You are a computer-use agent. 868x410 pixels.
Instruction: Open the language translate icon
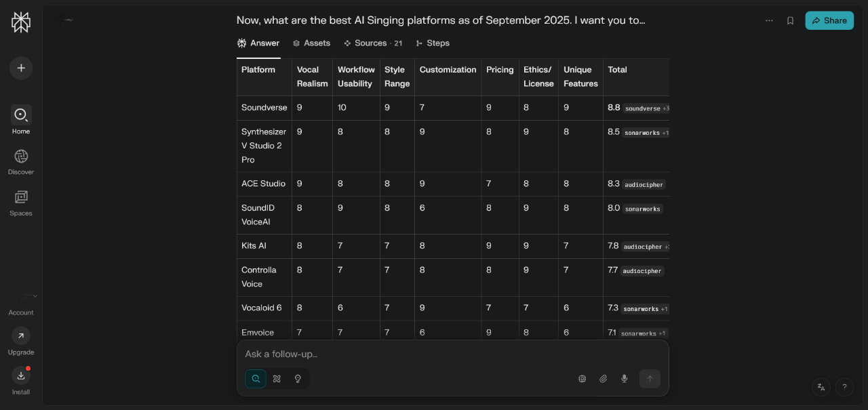click(821, 387)
